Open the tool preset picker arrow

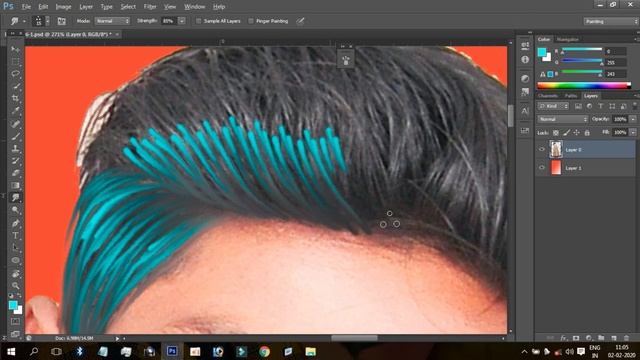coord(24,21)
